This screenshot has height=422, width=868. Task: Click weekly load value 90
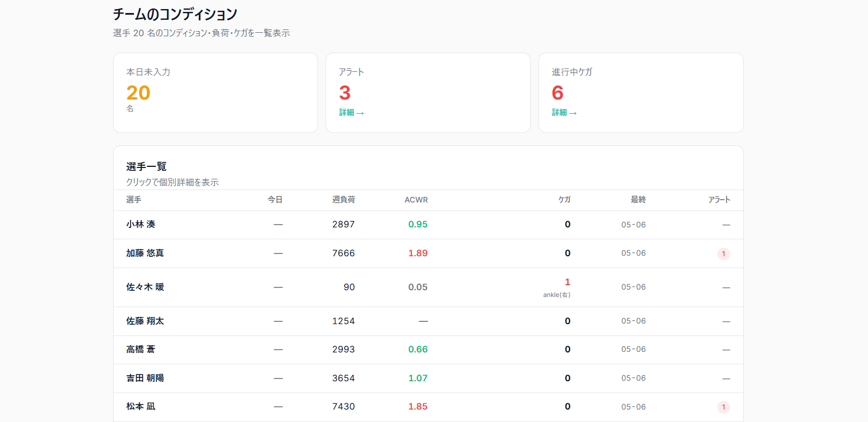(x=349, y=287)
